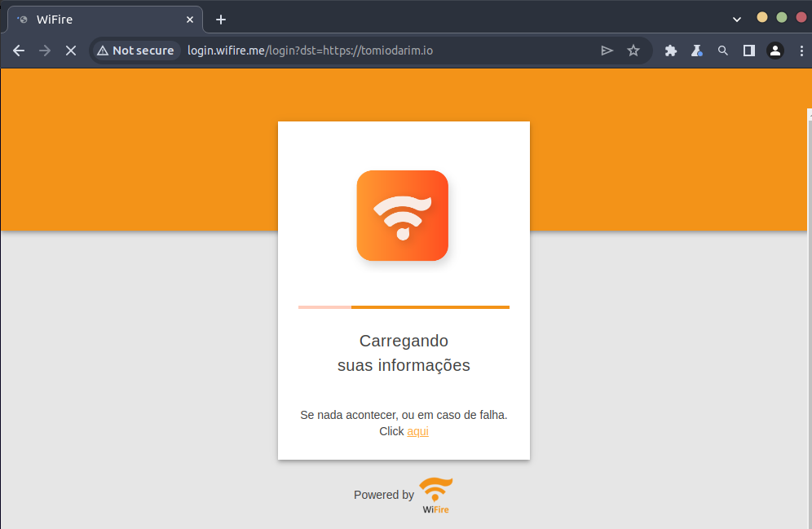812x529 pixels.
Task: Bookmark this page with the star
Action: coord(633,51)
